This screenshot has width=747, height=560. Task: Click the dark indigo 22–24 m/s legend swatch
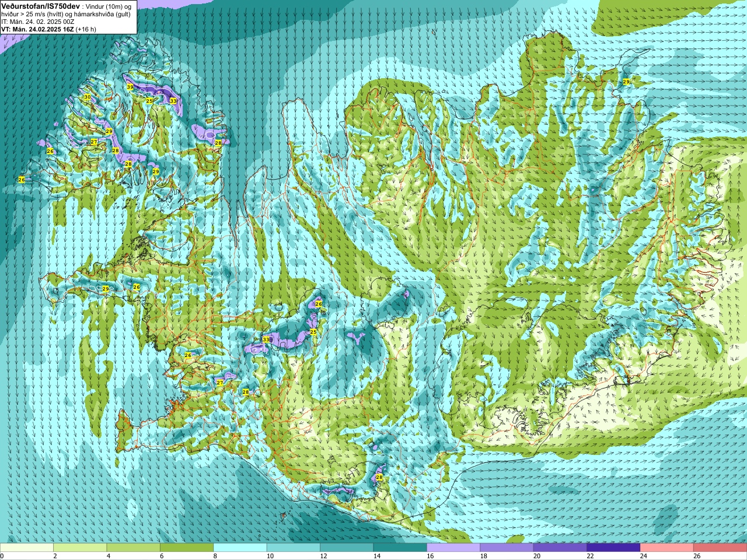click(613, 548)
